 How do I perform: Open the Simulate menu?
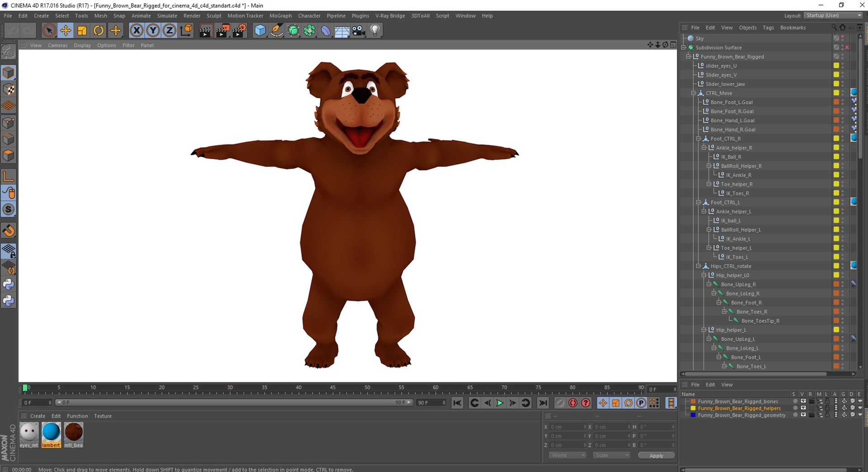(167, 16)
